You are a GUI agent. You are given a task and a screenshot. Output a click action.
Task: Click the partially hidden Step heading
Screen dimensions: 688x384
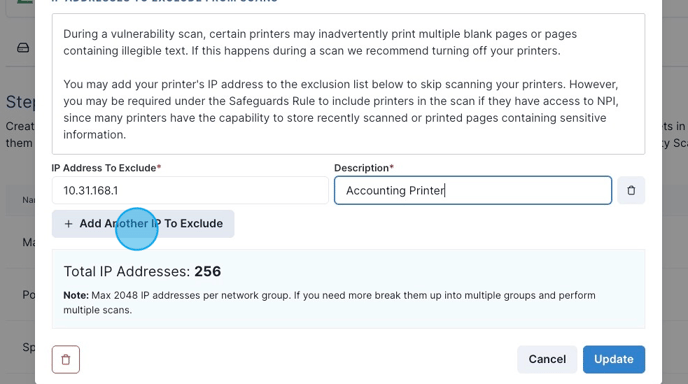[20, 102]
